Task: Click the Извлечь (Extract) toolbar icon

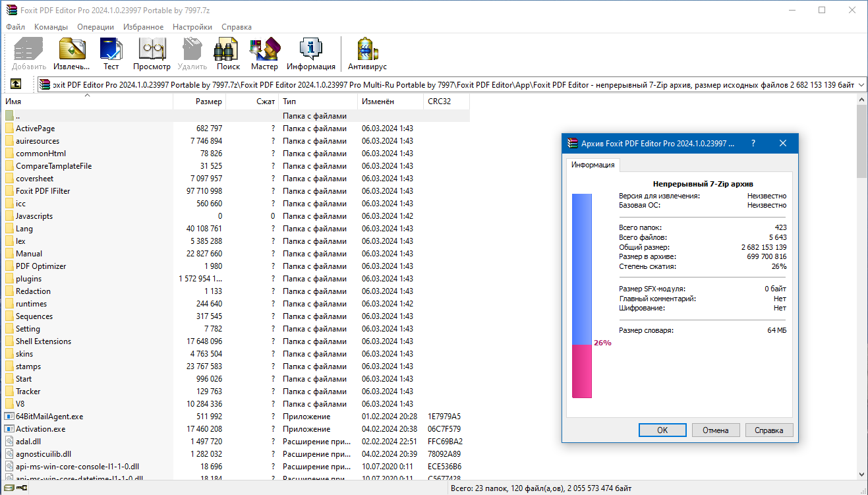Action: (71, 50)
